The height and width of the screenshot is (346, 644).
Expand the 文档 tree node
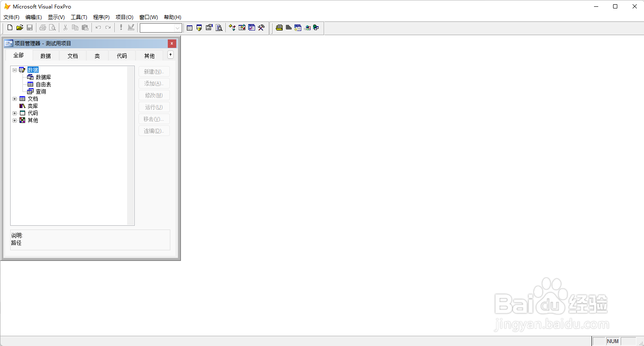coord(14,99)
